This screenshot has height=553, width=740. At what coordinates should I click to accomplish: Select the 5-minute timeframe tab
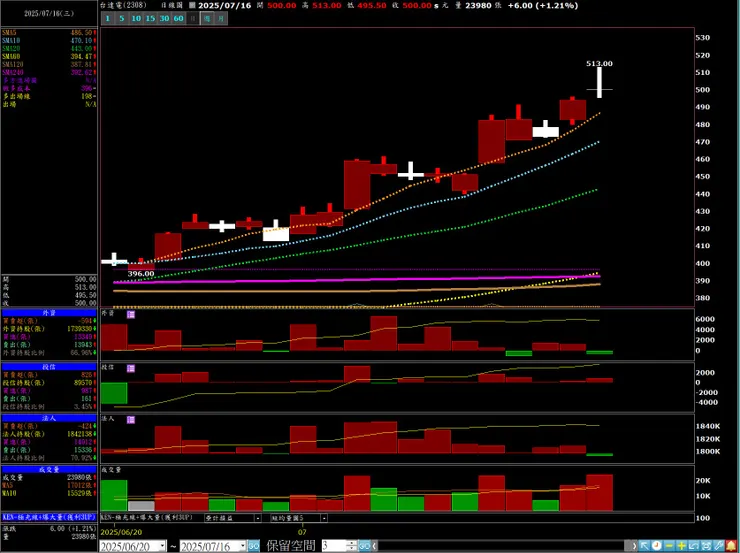coord(122,18)
